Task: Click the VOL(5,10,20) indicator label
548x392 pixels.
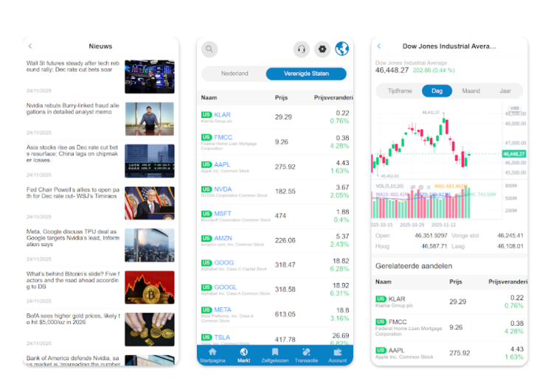Action: click(389, 186)
